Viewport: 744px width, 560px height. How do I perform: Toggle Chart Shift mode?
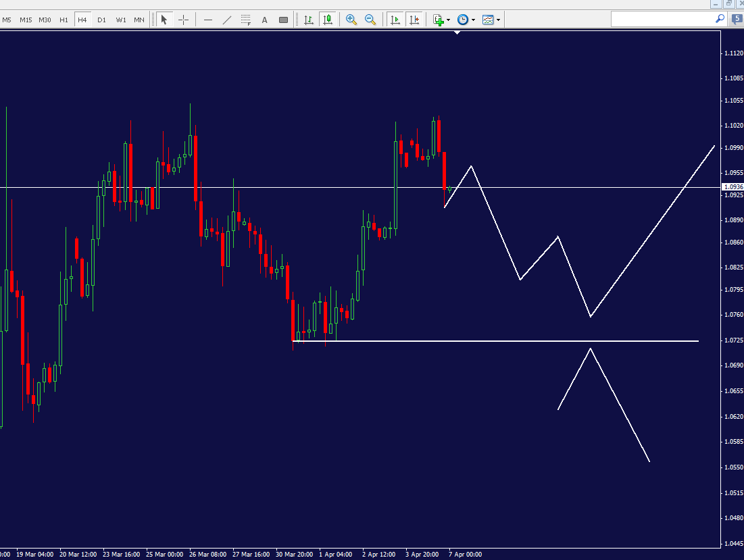coord(415,19)
